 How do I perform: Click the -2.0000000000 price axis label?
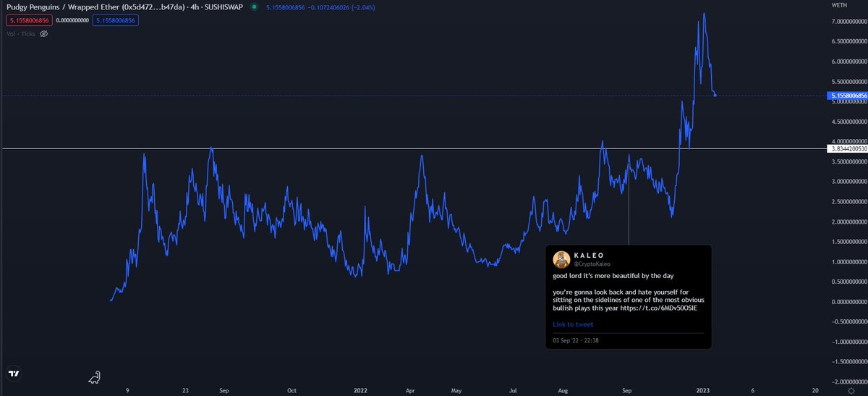click(847, 382)
